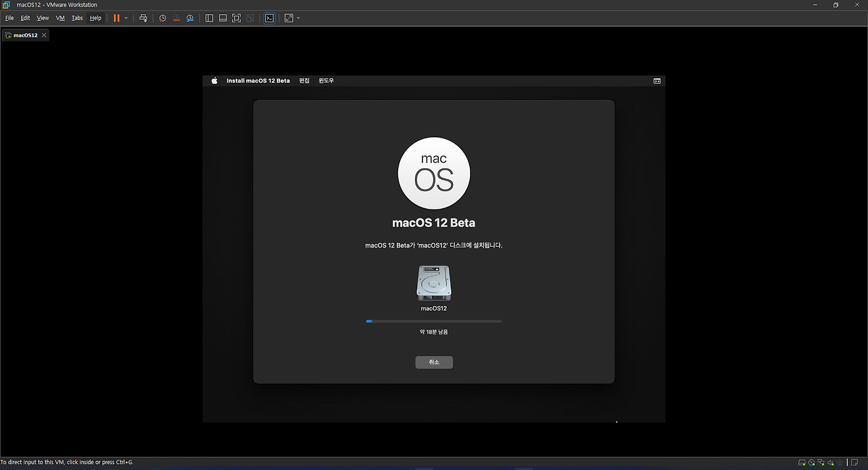Click the stretch guest display icon
Viewport: 868px width, 470px height.
289,18
